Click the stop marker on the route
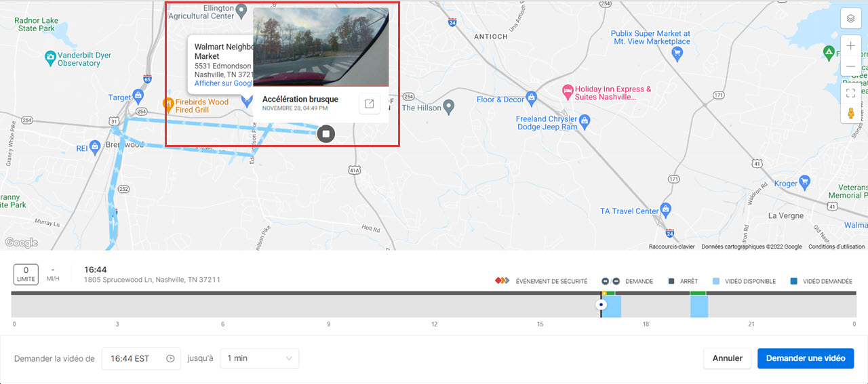The image size is (868, 384). coord(326,134)
